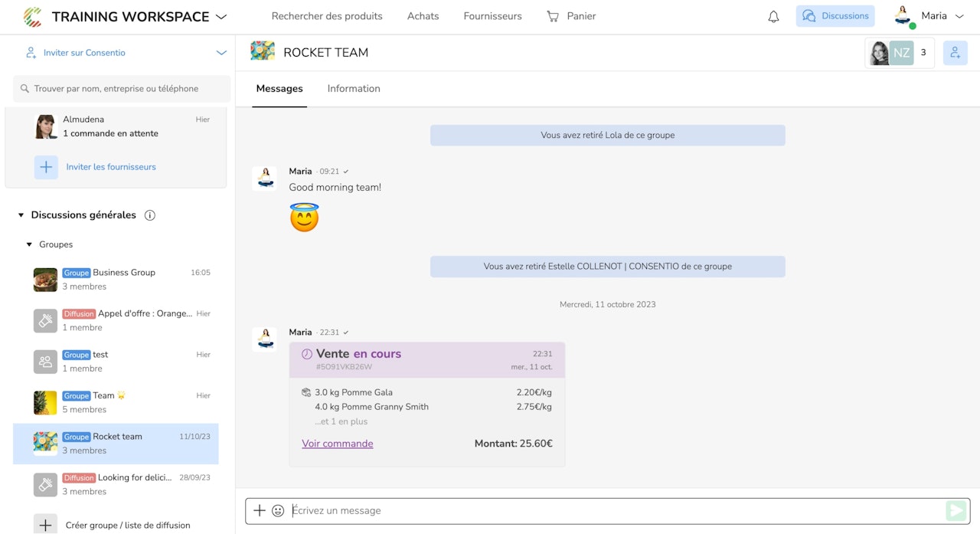980x534 pixels.
Task: Collapse the Discussions générales section
Action: click(x=21, y=215)
